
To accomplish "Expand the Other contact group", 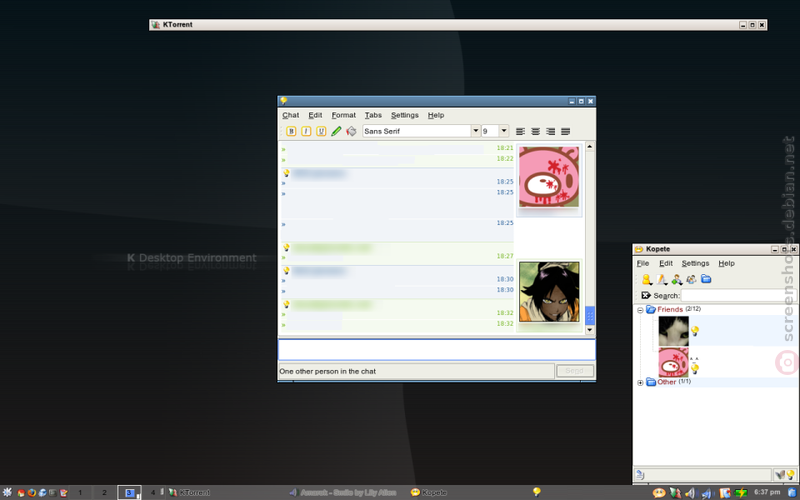I will [640, 382].
